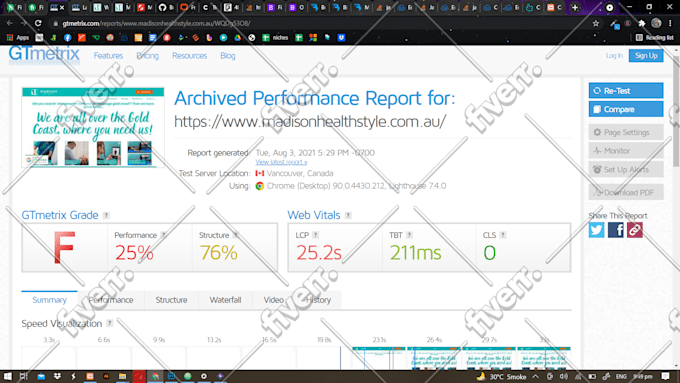This screenshot has height=383, width=680.
Task: Click the Re-Test button
Action: [626, 91]
